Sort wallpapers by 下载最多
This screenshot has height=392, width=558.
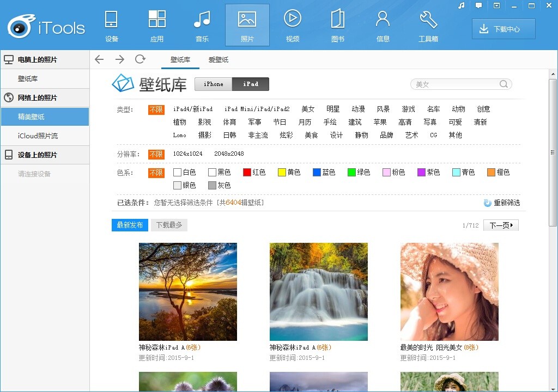[x=169, y=225]
